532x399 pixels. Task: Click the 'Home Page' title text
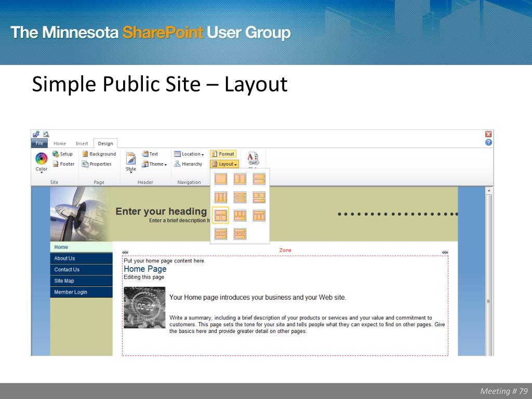click(x=145, y=269)
